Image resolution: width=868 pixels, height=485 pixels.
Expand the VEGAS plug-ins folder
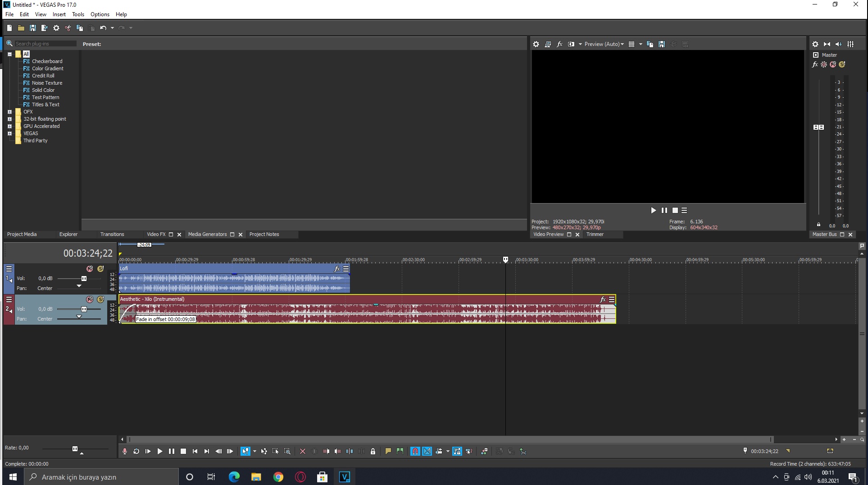[x=9, y=133]
